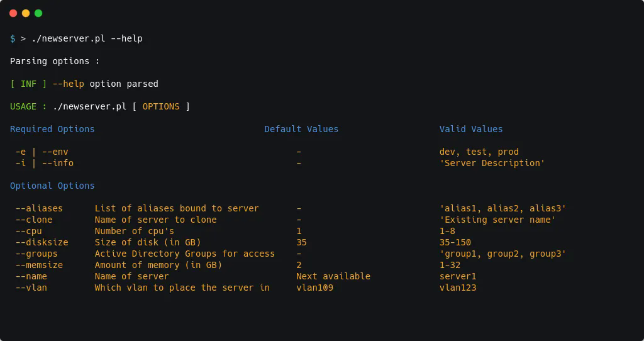Click the Required Options heading
The height and width of the screenshot is (341, 644).
(52, 129)
